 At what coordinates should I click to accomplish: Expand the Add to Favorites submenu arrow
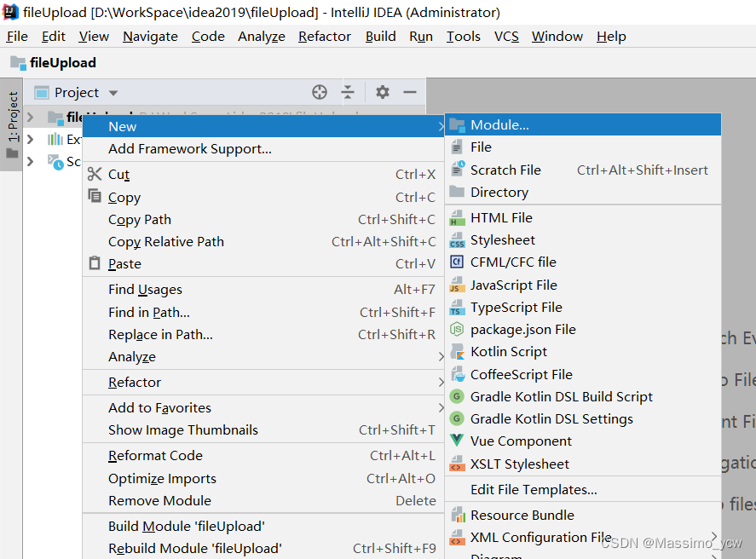[x=441, y=407]
